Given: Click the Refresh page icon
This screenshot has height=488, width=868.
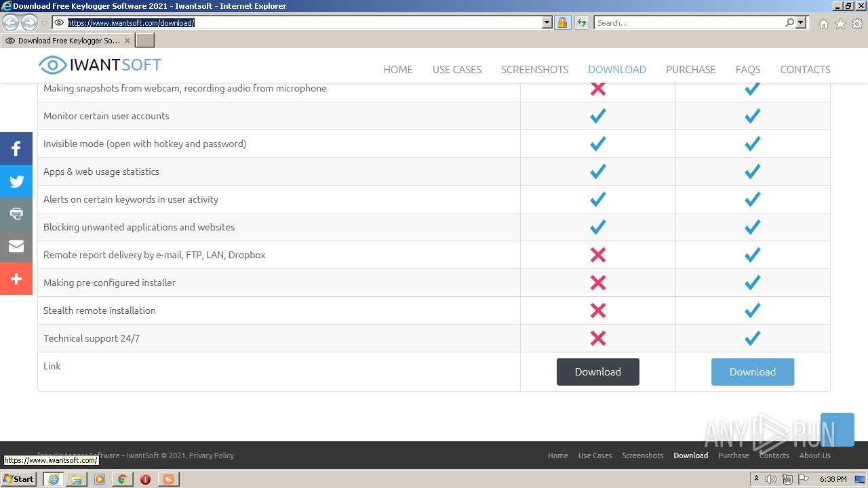Looking at the screenshot, I should tap(581, 23).
